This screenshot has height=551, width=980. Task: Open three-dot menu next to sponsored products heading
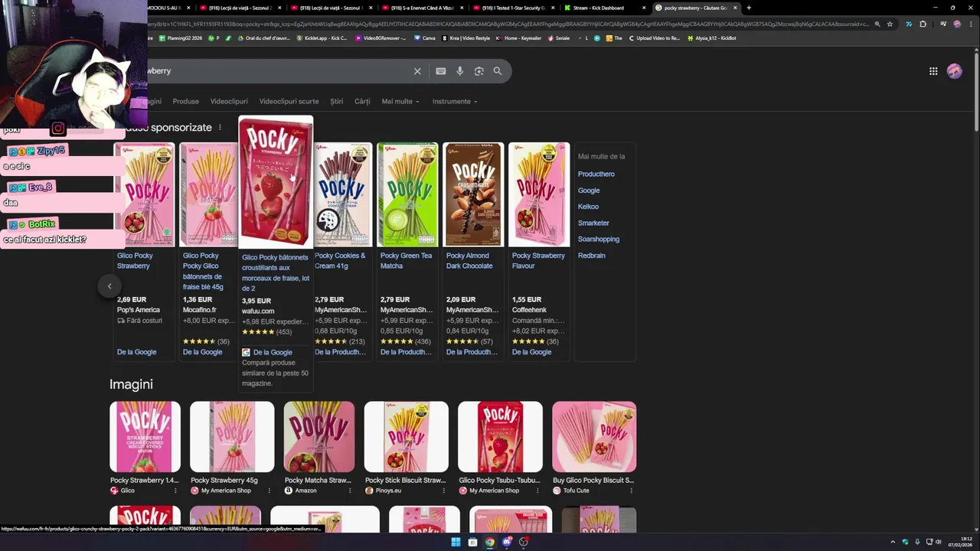pyautogui.click(x=220, y=128)
